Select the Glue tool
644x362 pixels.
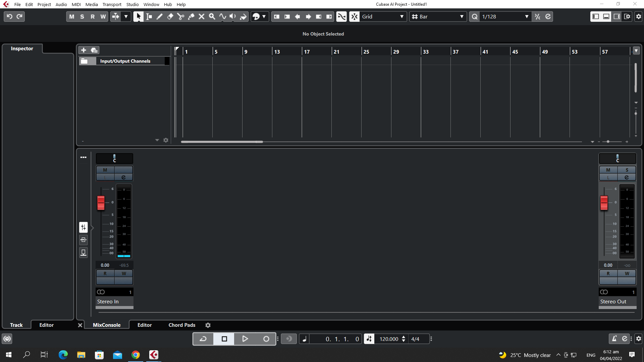(191, 16)
